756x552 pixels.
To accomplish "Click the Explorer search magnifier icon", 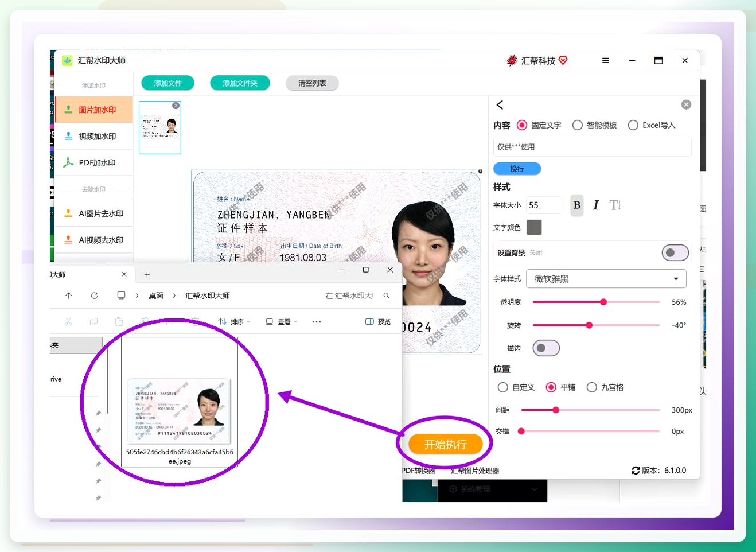I will point(387,296).
